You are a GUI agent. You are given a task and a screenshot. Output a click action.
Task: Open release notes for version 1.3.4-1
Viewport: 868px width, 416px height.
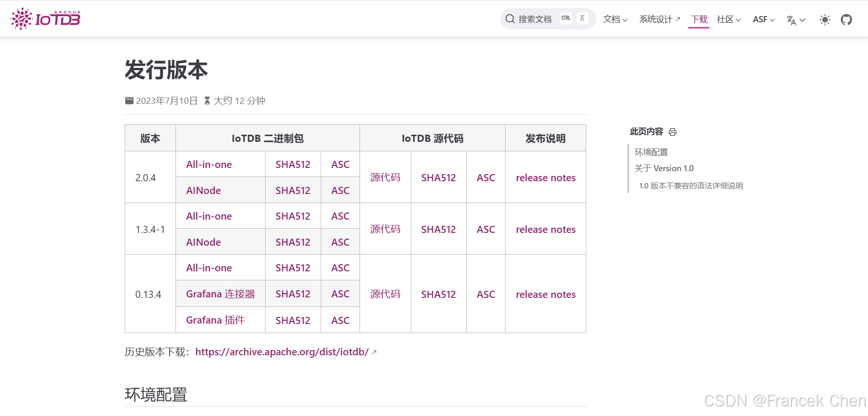[x=545, y=230]
